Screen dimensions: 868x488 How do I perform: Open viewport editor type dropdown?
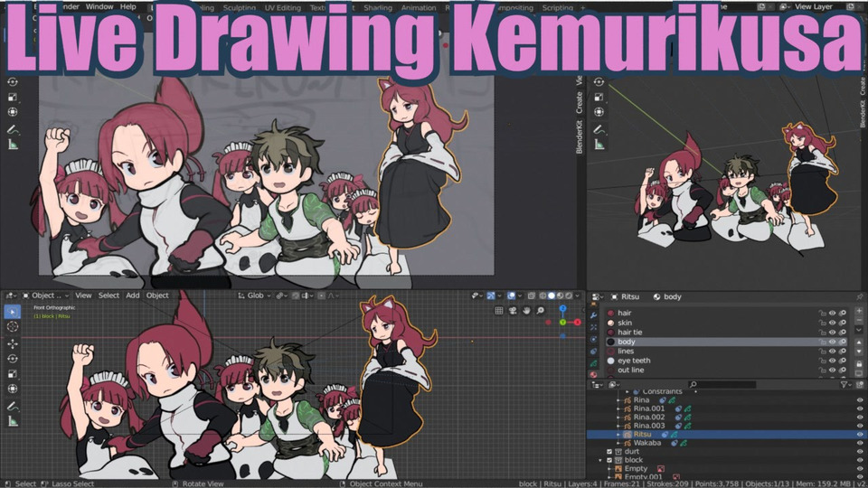[11, 296]
